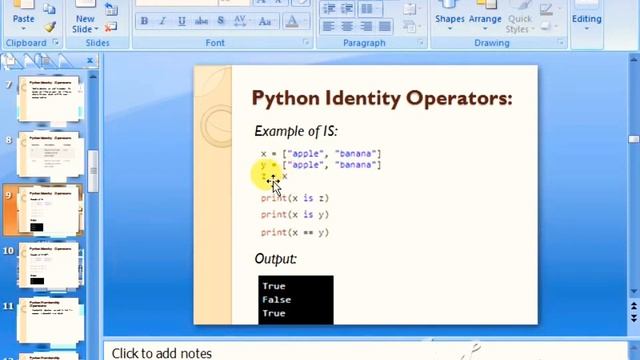Open the Shapes gallery
640x360 pixels.
[449, 16]
